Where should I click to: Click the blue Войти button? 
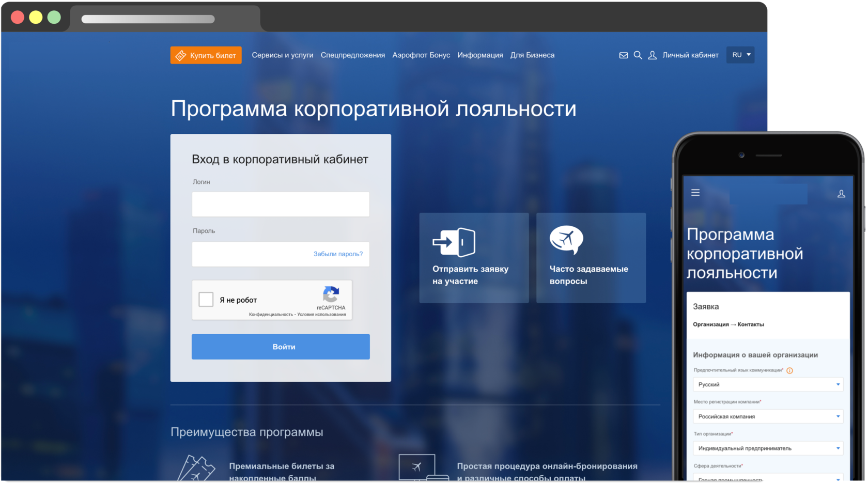[x=281, y=347]
